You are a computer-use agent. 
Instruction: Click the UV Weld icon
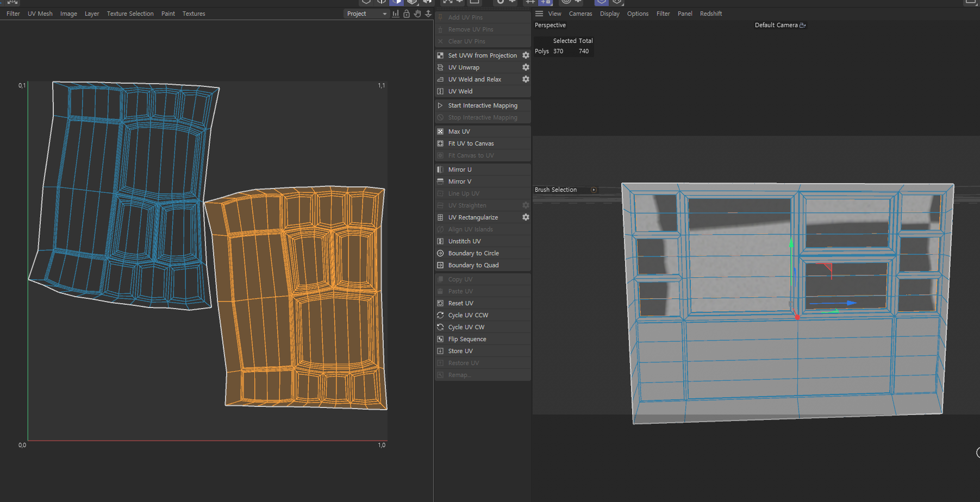[x=440, y=91]
